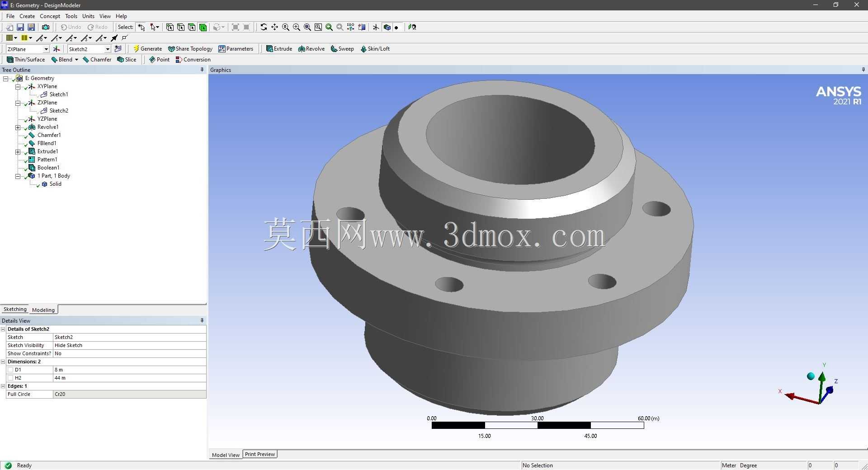Click the Generate button

coord(147,49)
